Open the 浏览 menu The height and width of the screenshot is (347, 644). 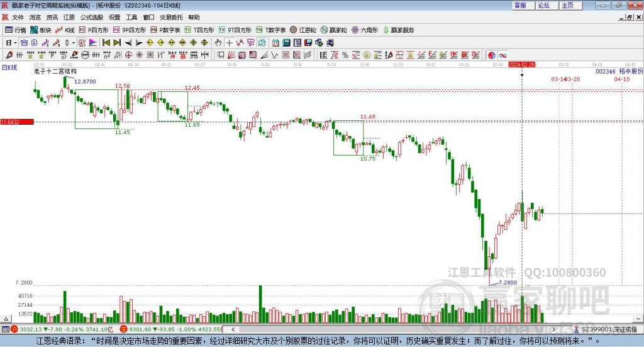click(35, 17)
